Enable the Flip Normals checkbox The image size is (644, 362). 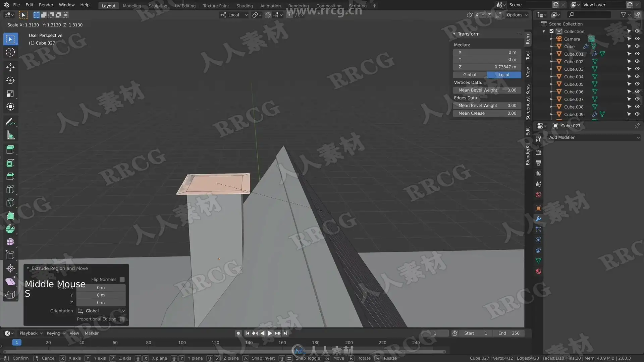point(122,280)
